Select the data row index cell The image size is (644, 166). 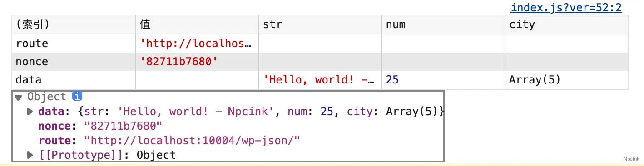click(x=74, y=80)
